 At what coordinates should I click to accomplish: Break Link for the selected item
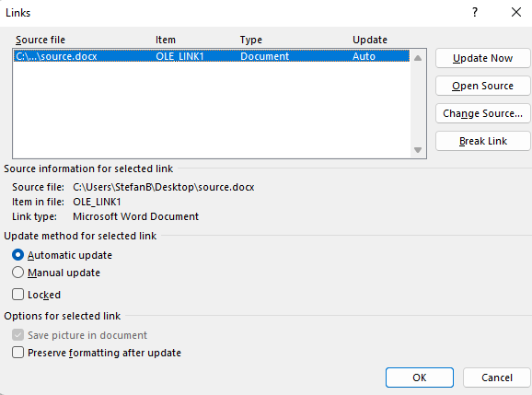click(x=482, y=141)
